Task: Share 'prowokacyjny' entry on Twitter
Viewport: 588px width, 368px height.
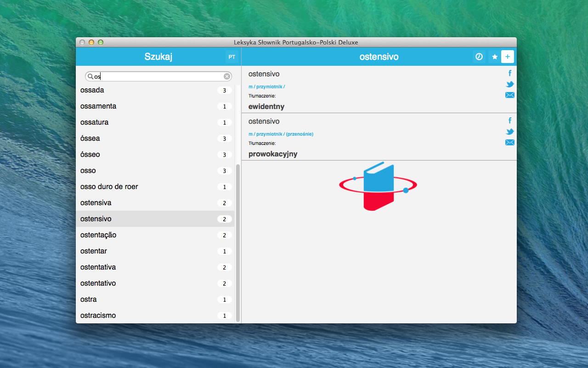Action: pos(510,132)
